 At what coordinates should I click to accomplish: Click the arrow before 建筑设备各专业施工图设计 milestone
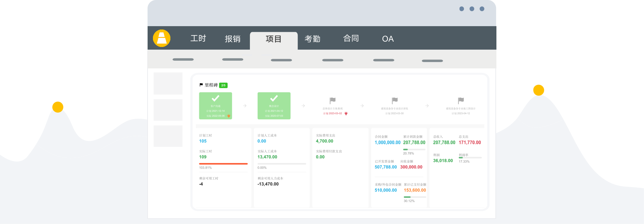[427, 106]
